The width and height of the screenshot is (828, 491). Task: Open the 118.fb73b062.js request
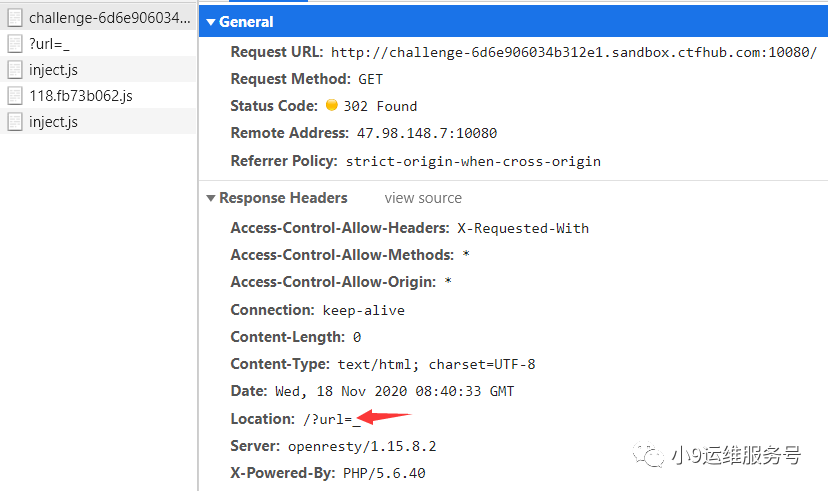pyautogui.click(x=81, y=96)
